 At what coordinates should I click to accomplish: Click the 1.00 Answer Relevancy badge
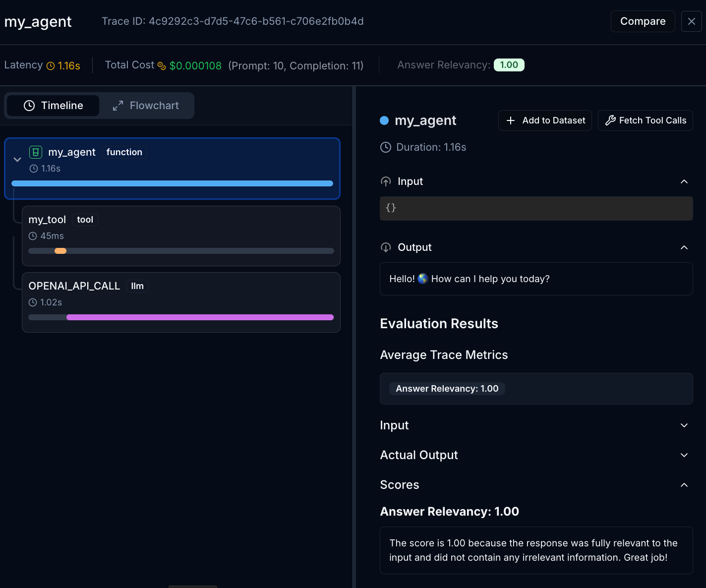[509, 65]
